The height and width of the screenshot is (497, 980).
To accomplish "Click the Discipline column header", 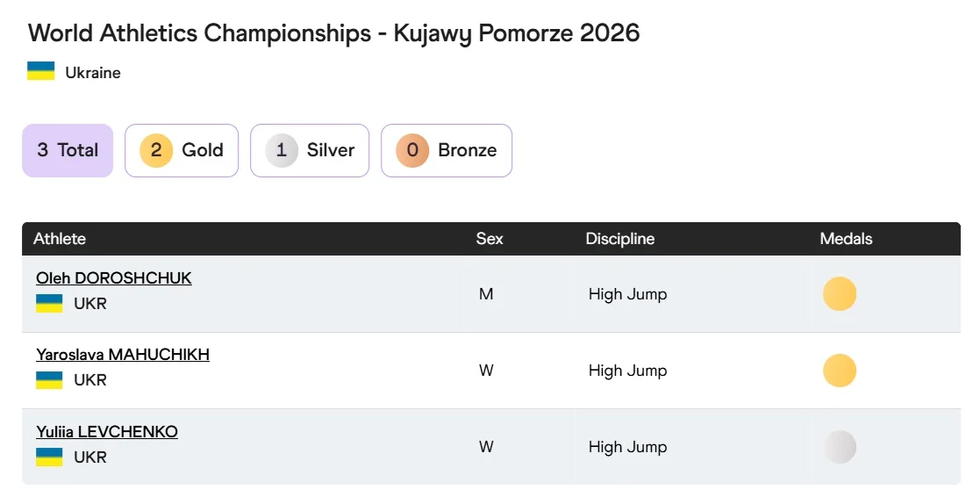I will [620, 239].
